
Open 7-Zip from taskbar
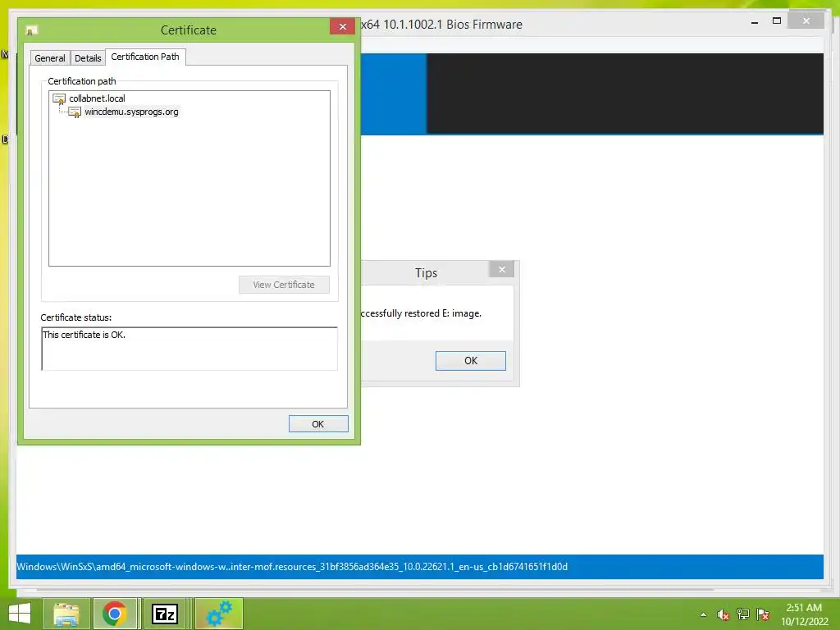pyautogui.click(x=164, y=614)
